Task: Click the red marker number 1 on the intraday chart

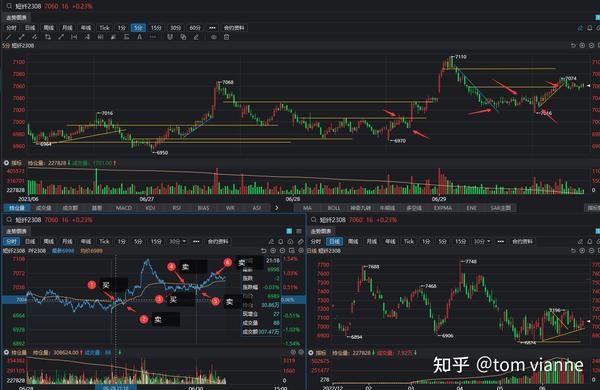Action: pyautogui.click(x=91, y=285)
